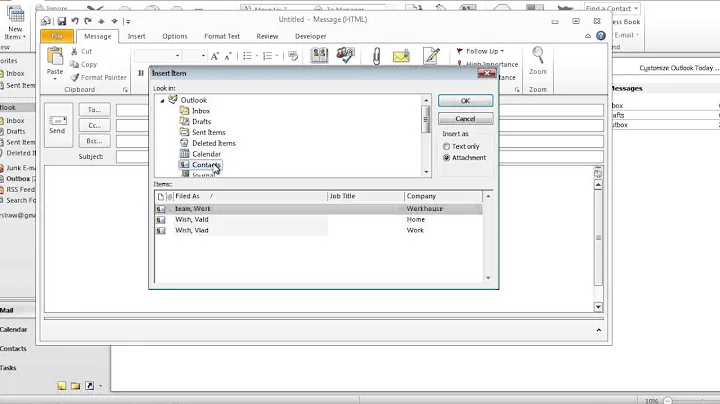Click the Format Painter brush icon
Viewport: 720px width, 404px height.
[x=74, y=77]
